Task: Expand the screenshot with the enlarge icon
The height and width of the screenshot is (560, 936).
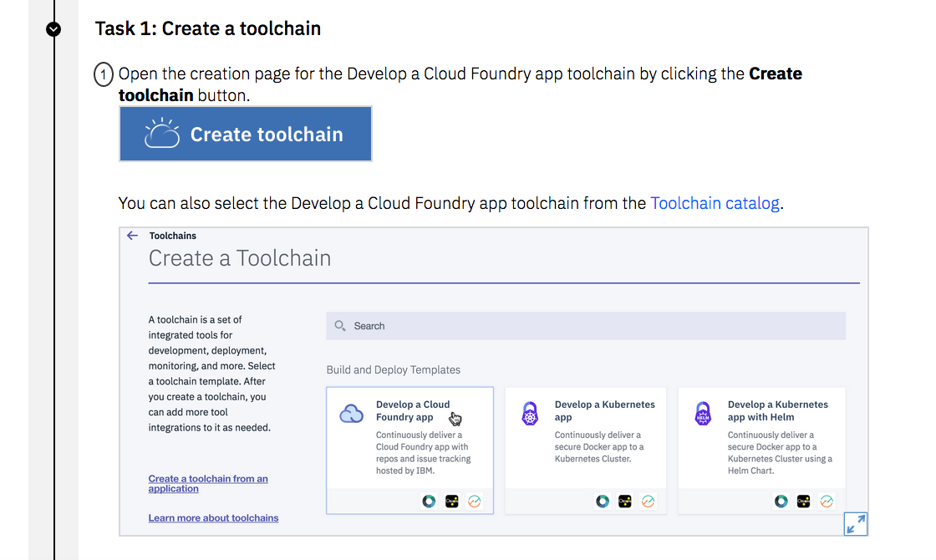Action: point(856,524)
